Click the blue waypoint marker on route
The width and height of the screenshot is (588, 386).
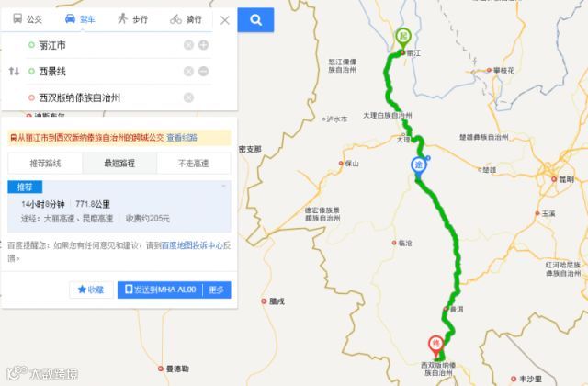[x=419, y=167]
